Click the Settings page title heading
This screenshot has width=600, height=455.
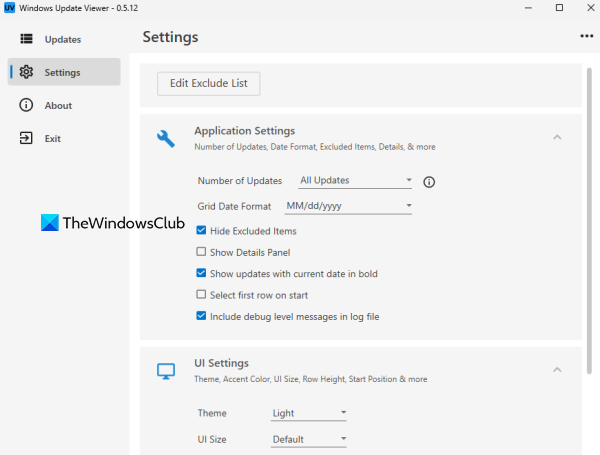click(x=170, y=37)
